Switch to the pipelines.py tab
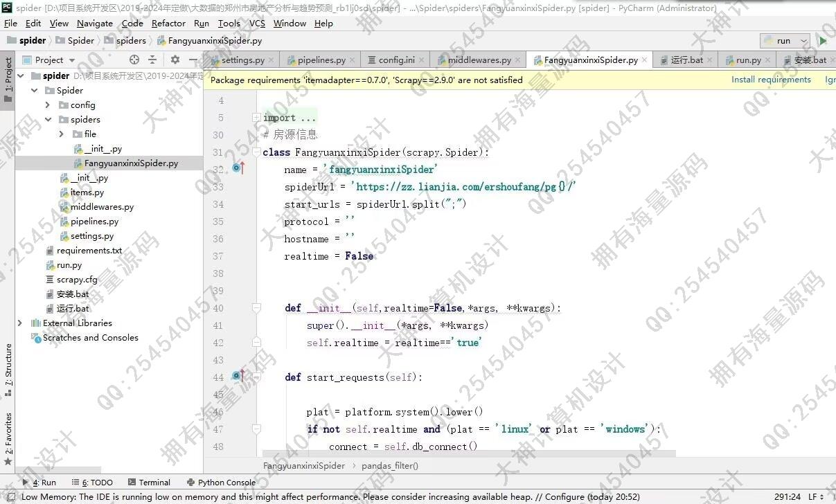This screenshot has width=836, height=504. pyautogui.click(x=321, y=60)
